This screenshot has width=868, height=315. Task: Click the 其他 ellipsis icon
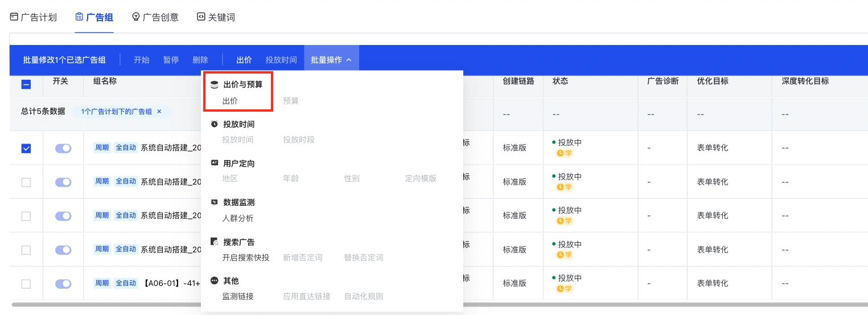point(215,281)
